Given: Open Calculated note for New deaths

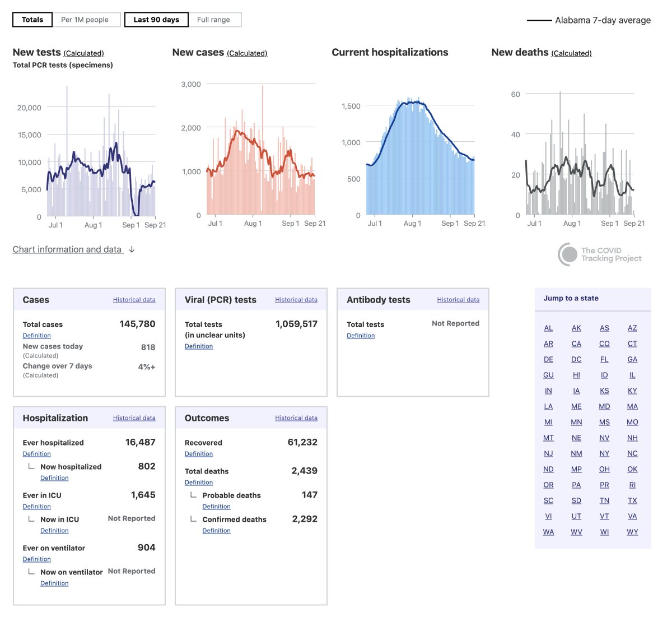Looking at the screenshot, I should tap(571, 53).
